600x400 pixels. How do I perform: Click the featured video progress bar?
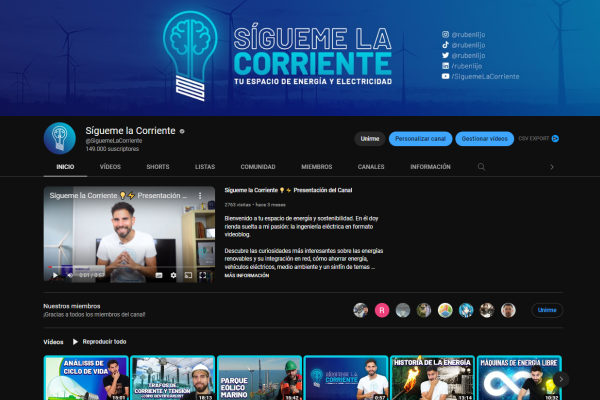click(x=129, y=267)
